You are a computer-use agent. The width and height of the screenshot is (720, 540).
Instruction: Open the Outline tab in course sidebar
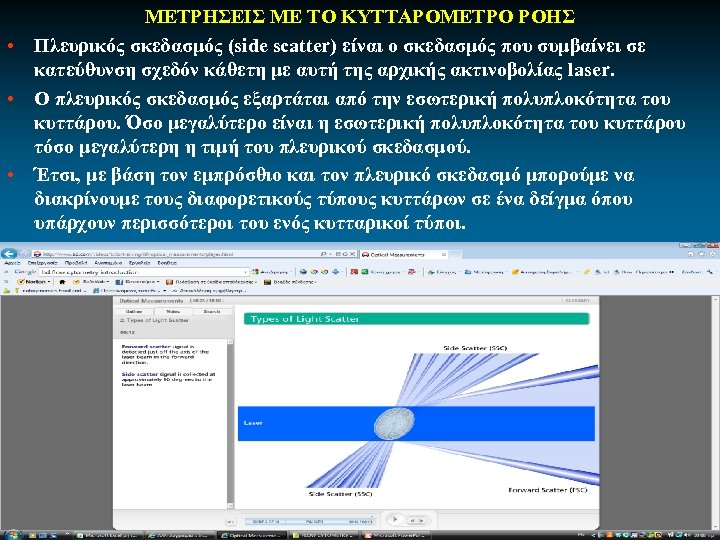pyautogui.click(x=134, y=311)
